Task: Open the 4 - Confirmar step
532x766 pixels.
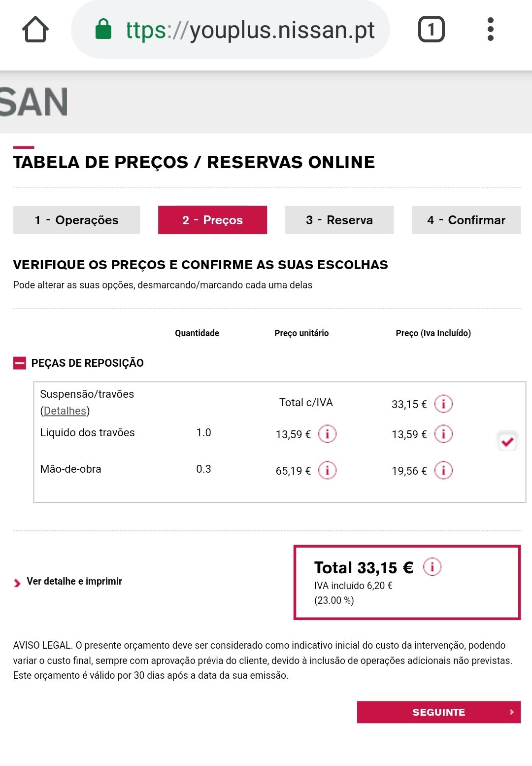Action: (x=466, y=220)
